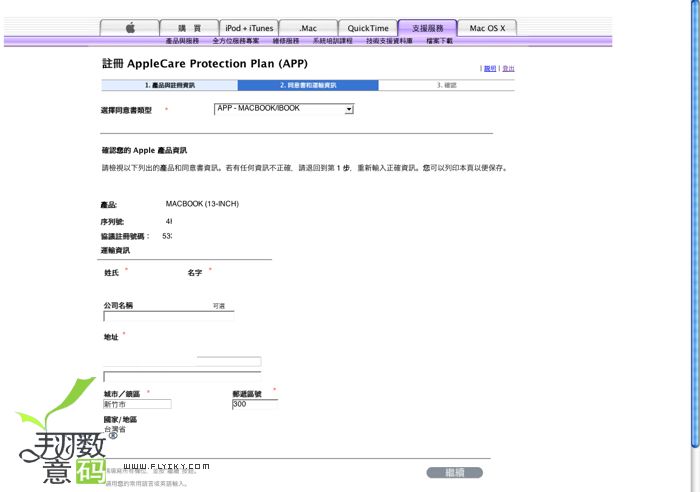This screenshot has width=700, height=492.
Task: Open 維修服務 in the subnav
Action: point(286,41)
